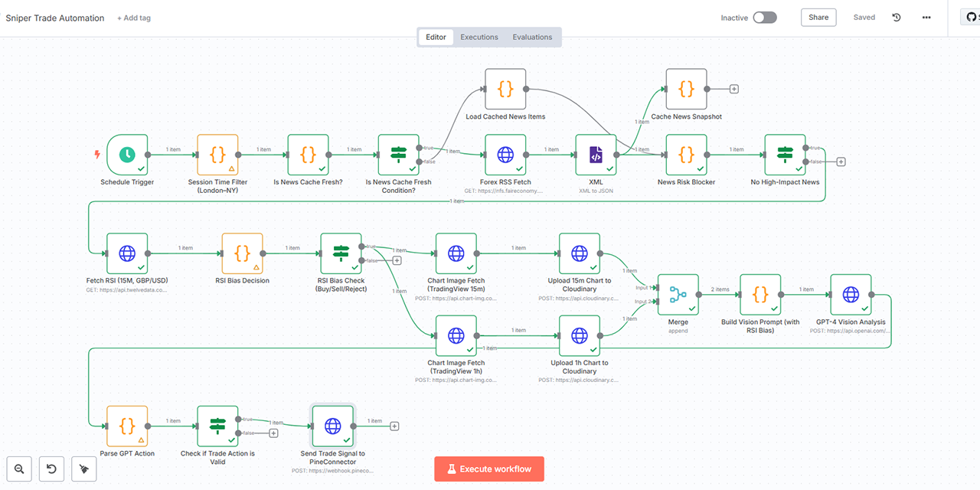Screen dimensions: 980x490
Task: Click the zoom-to-fit icon bottom left
Action: [x=18, y=469]
